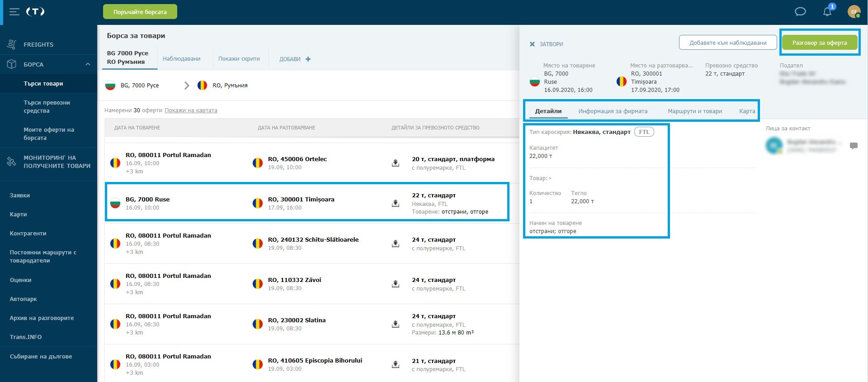The height and width of the screenshot is (382, 868).
Task: Select the RO, 230002 Slatina offer
Action: click(x=312, y=324)
